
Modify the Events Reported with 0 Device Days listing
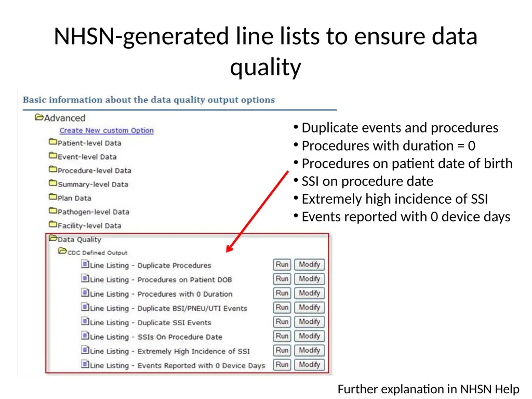[310, 365]
